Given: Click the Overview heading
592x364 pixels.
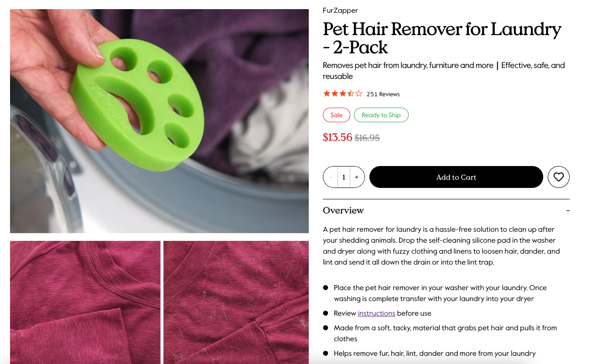Looking at the screenshot, I should (343, 210).
